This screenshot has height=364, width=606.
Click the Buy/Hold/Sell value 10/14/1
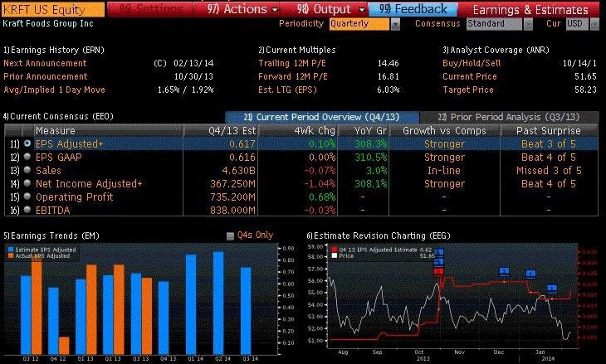pos(579,63)
